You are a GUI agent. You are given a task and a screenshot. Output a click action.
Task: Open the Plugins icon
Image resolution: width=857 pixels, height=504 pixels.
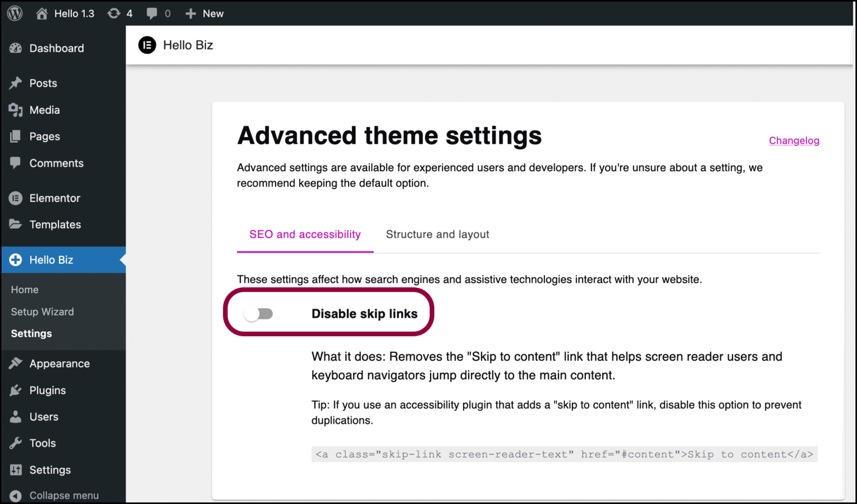17,390
